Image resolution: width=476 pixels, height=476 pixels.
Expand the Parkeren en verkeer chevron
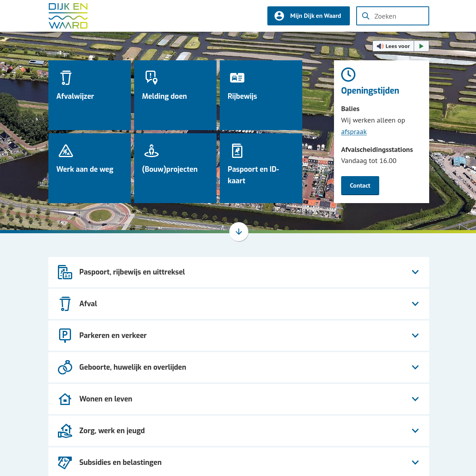click(415, 336)
